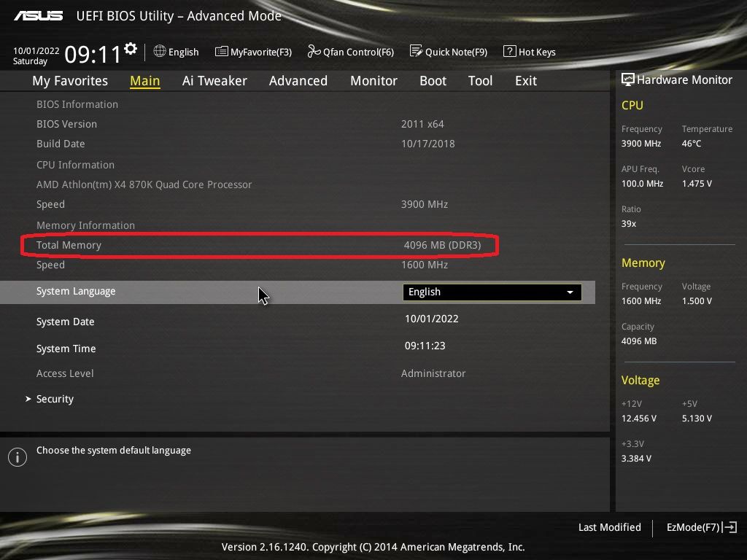Click English language label in top bar
The image size is (747, 560).
pyautogui.click(x=183, y=52)
